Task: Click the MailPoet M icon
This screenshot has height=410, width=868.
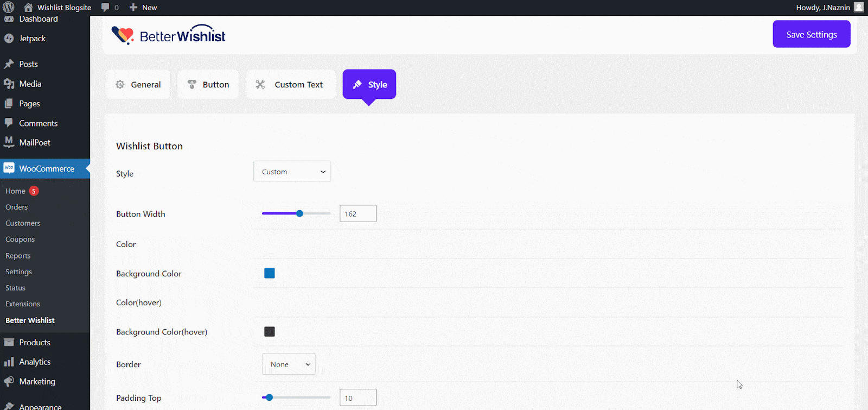Action: click(x=9, y=142)
